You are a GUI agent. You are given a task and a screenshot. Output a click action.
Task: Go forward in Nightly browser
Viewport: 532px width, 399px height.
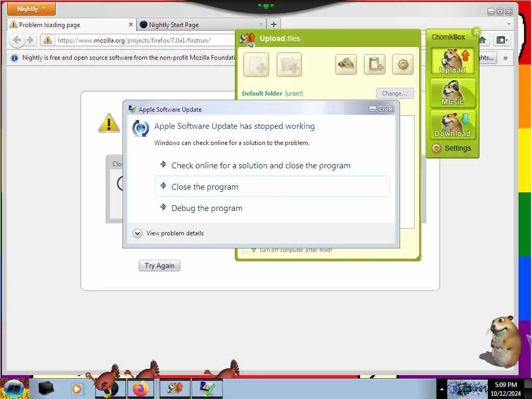[30, 41]
